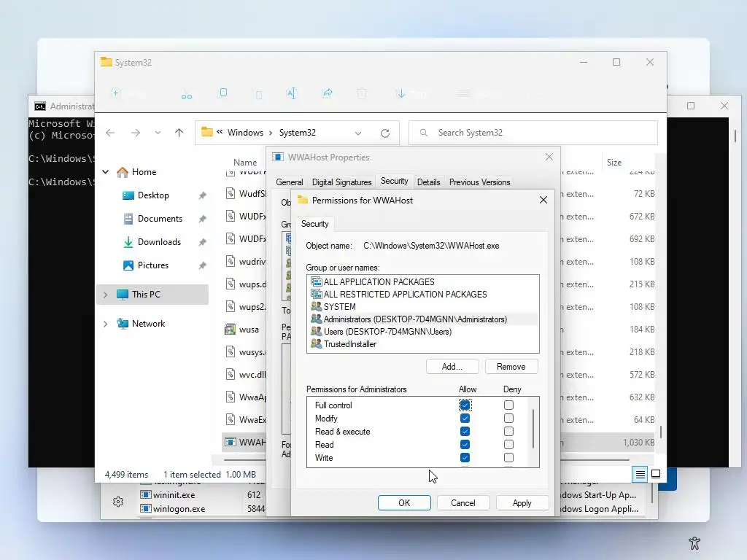Open Documents in the navigation pane
The height and width of the screenshot is (560, 747).
pos(160,219)
